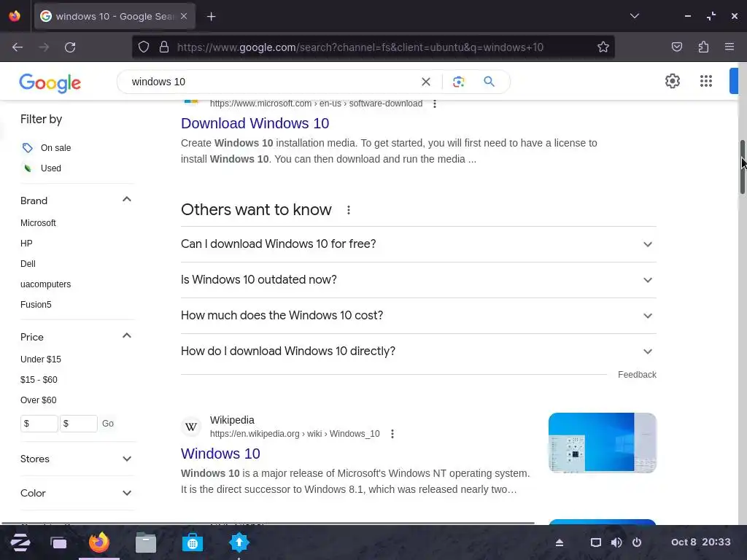
Task: Launch Firefox from the taskbar
Action: click(99, 542)
